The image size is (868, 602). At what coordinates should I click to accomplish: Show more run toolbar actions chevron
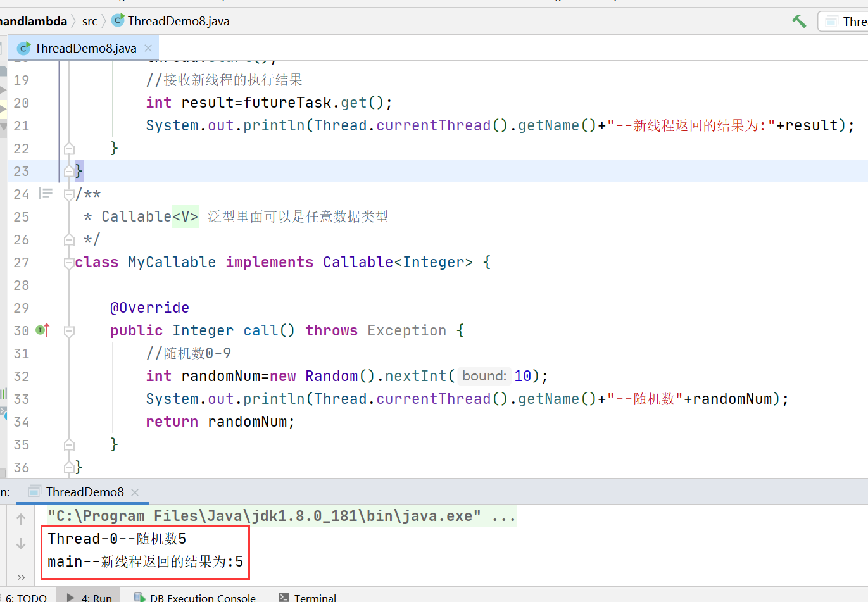point(21,577)
